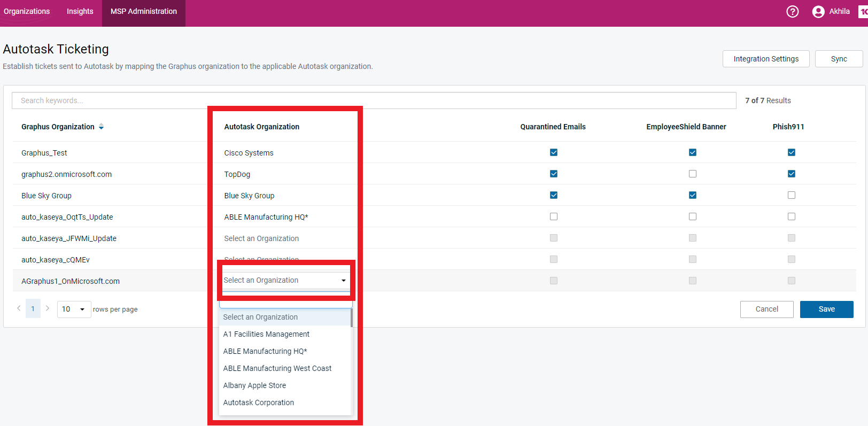The width and height of the screenshot is (868, 426).
Task: Choose Autotask Corporation option
Action: (x=285, y=402)
